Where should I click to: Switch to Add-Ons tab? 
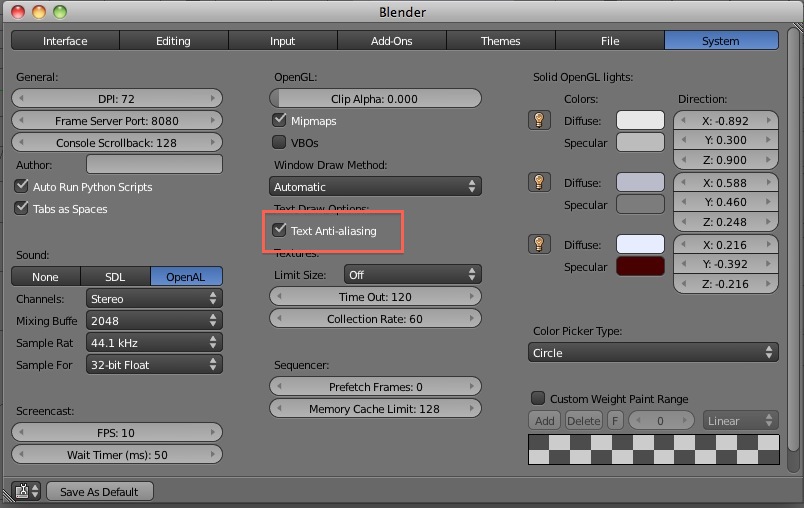[x=392, y=40]
